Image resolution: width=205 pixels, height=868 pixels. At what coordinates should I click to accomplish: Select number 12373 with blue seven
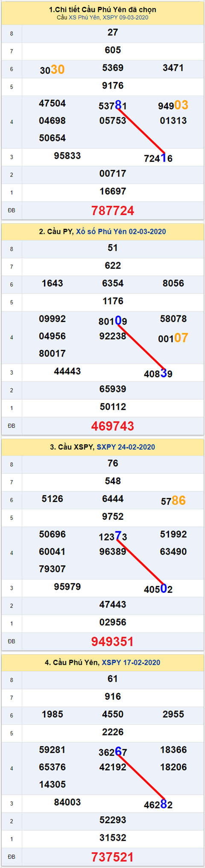point(113,536)
